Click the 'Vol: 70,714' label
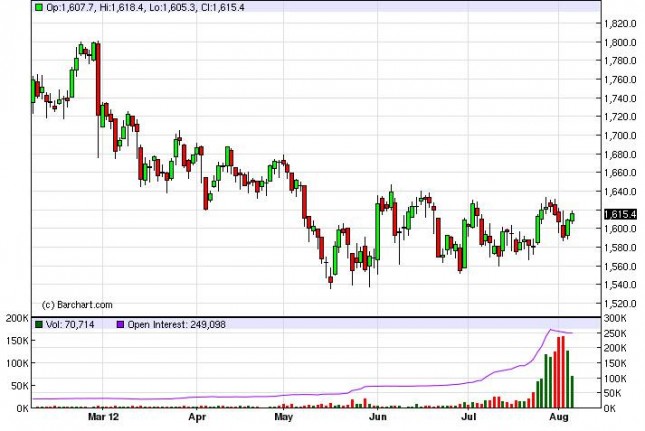 70,324
